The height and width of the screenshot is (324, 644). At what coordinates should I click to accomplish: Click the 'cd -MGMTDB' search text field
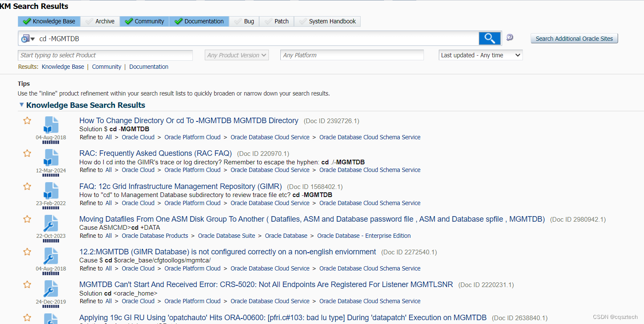click(257, 39)
